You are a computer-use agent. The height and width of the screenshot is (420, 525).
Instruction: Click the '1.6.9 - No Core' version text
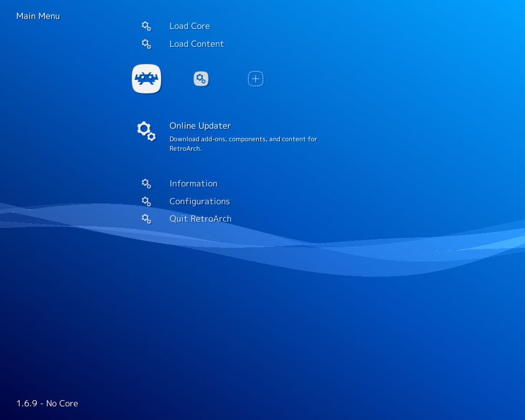47,403
